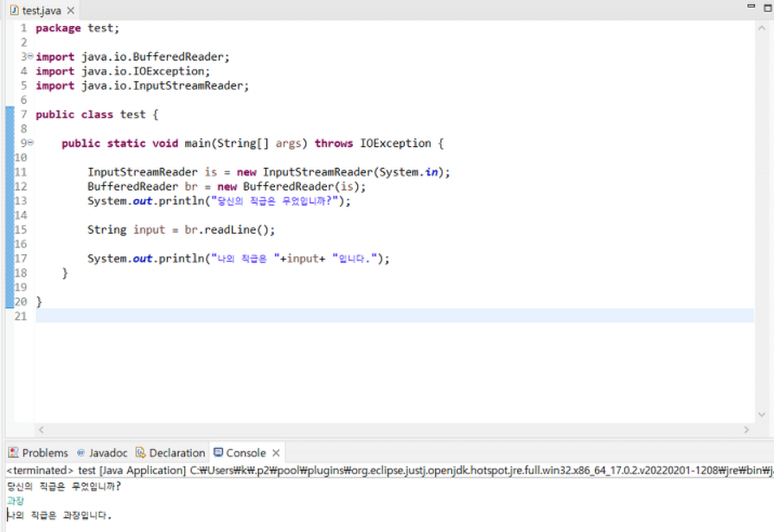Select the test.java editor tab

[42, 10]
